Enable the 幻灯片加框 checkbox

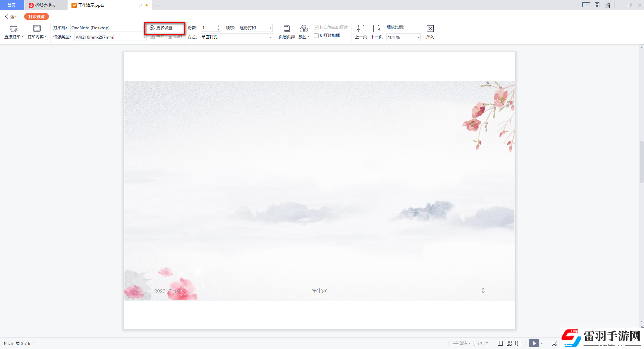[316, 36]
